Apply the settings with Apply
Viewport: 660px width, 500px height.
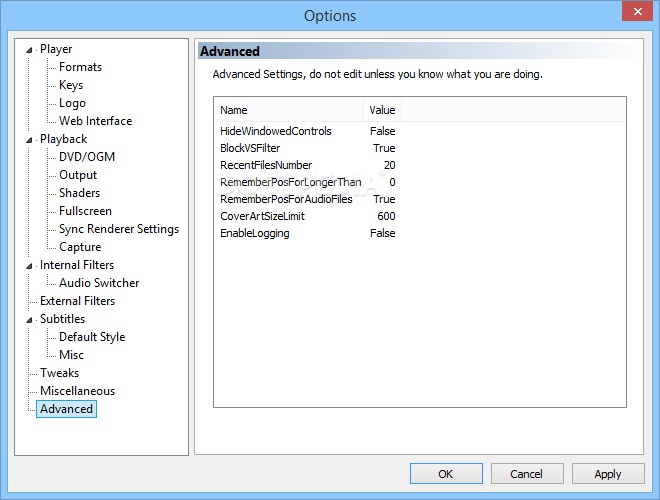[608, 474]
